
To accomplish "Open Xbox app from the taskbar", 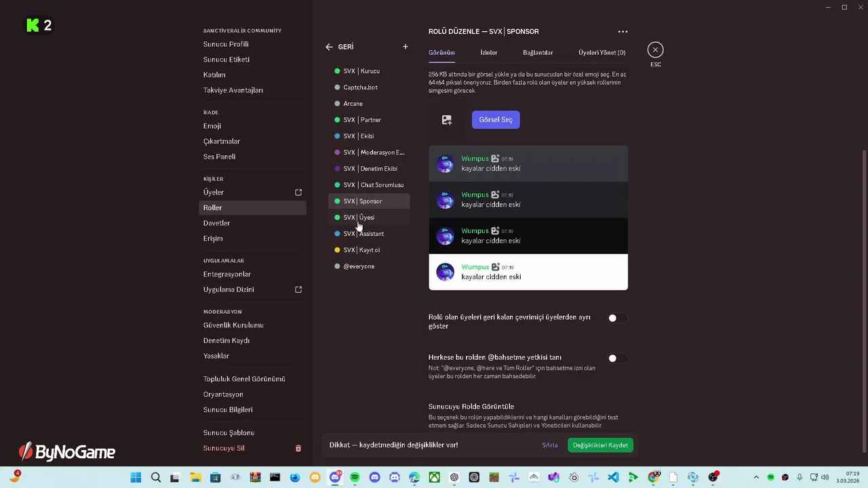I will coord(435,477).
